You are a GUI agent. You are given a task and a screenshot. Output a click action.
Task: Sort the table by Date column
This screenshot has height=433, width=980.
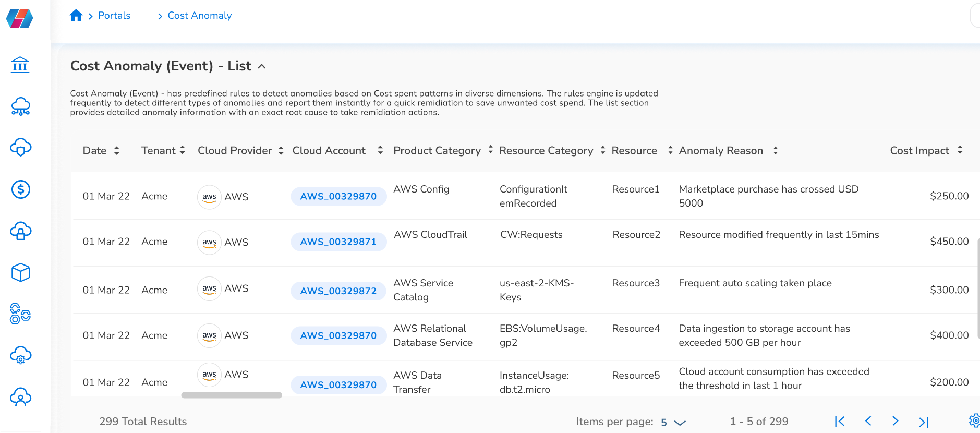[117, 151]
